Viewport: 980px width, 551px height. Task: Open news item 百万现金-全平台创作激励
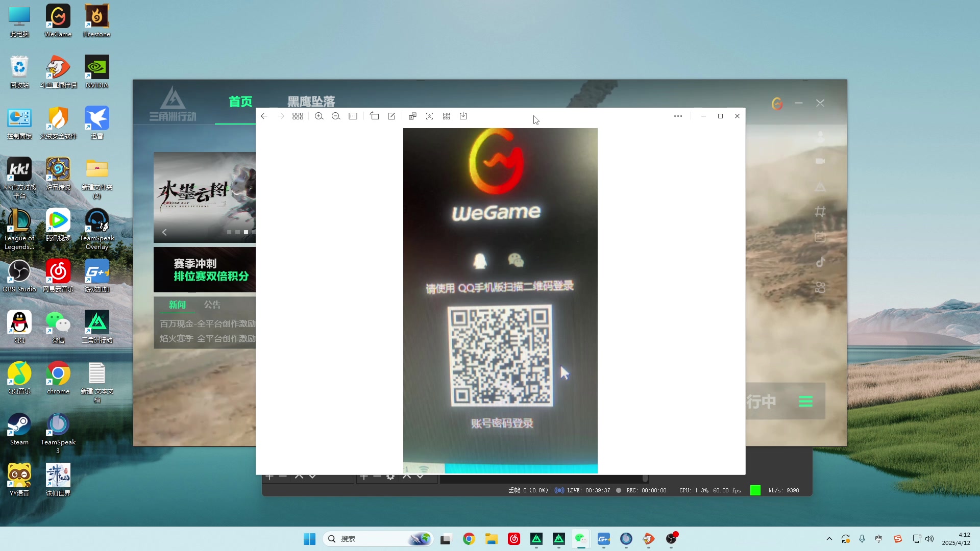pyautogui.click(x=207, y=324)
